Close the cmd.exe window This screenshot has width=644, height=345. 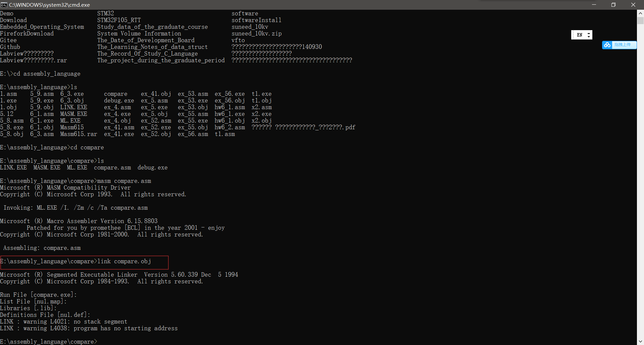[633, 5]
